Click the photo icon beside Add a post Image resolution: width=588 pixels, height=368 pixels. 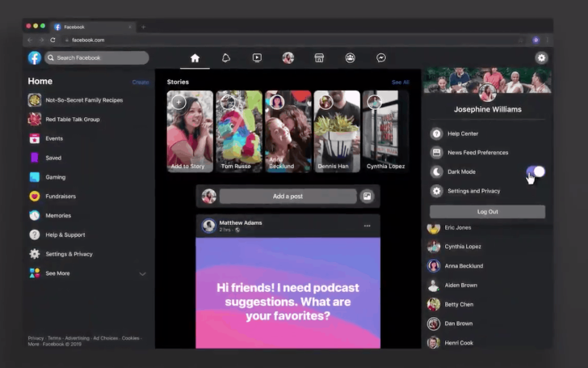[367, 196]
